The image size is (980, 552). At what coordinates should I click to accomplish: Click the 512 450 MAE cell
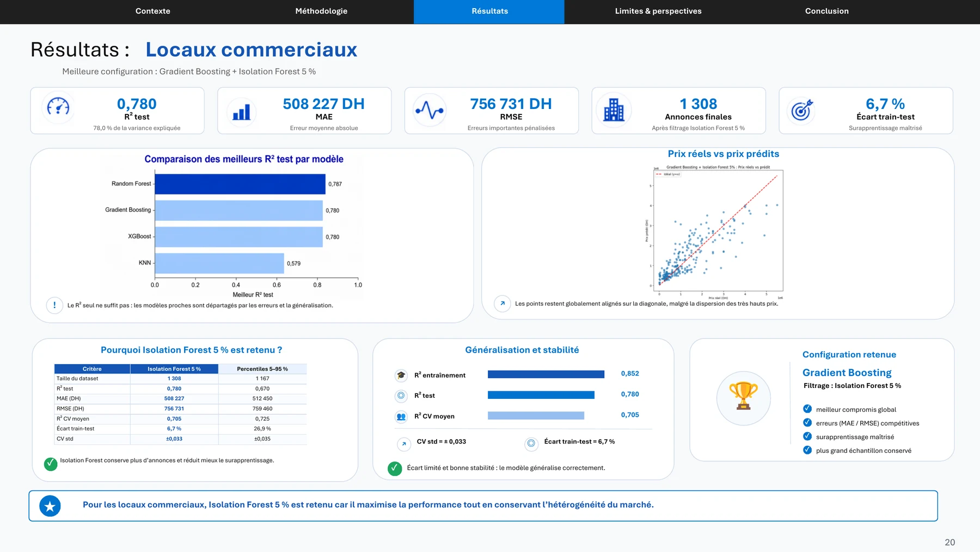(262, 399)
